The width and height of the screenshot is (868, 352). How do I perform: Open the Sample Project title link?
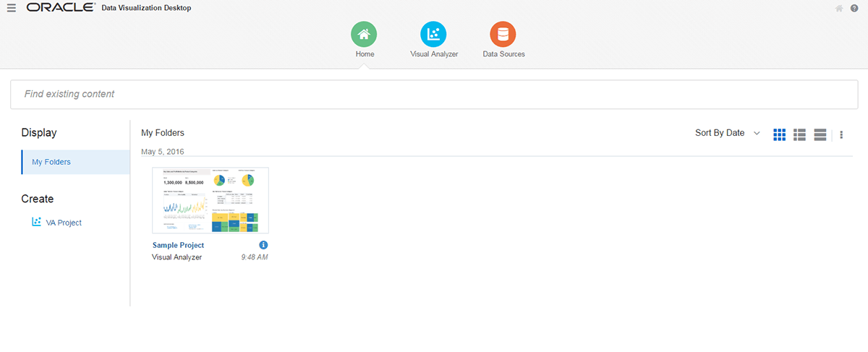point(178,245)
